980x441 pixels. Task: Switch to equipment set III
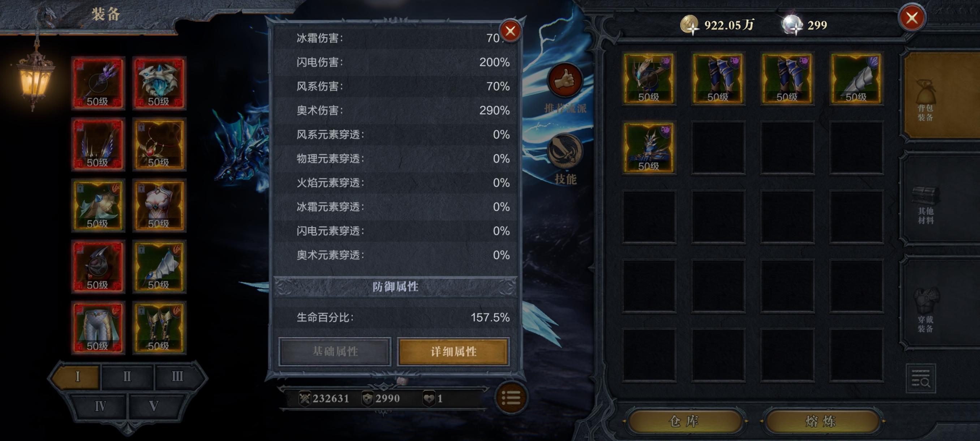click(x=177, y=377)
